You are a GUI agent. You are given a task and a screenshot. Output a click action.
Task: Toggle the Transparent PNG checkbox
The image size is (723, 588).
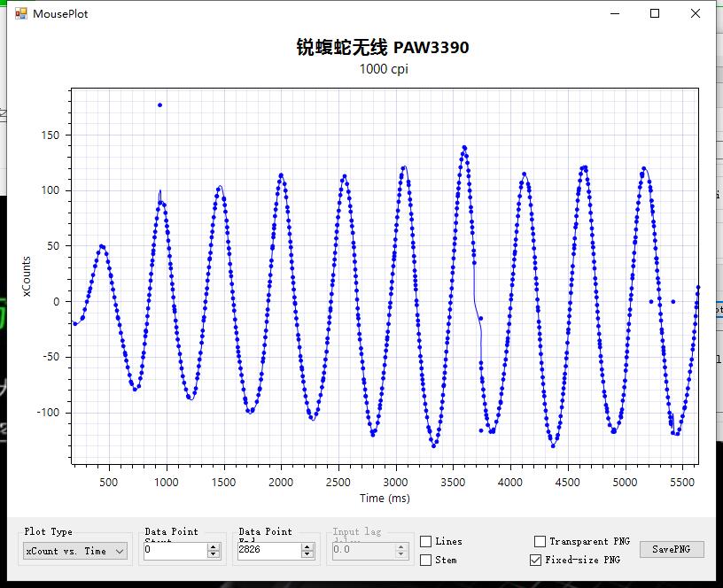tap(540, 541)
